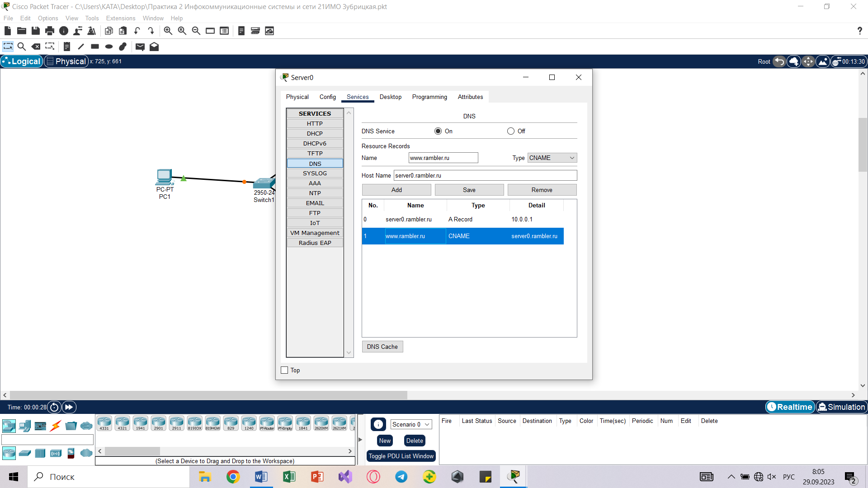Select EMAIL service in list
Viewport: 868px width, 488px height.
click(x=315, y=203)
